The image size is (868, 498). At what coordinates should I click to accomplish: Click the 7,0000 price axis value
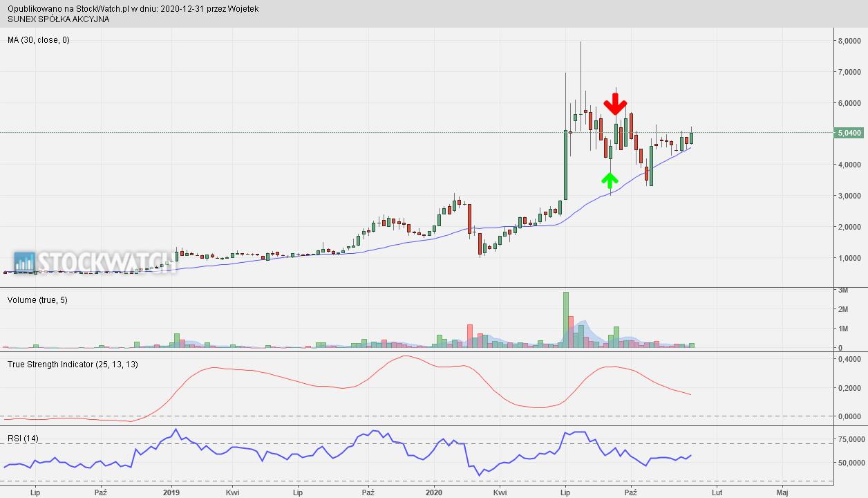tap(849, 72)
